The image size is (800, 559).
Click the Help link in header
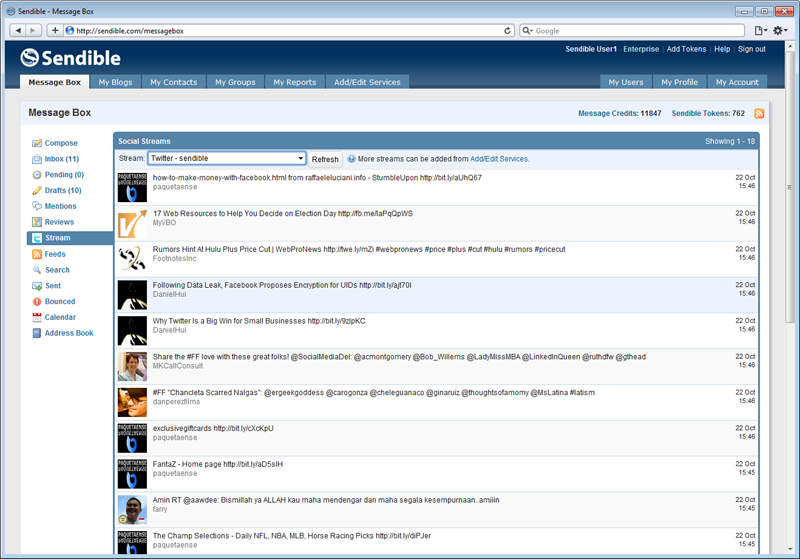click(x=722, y=49)
